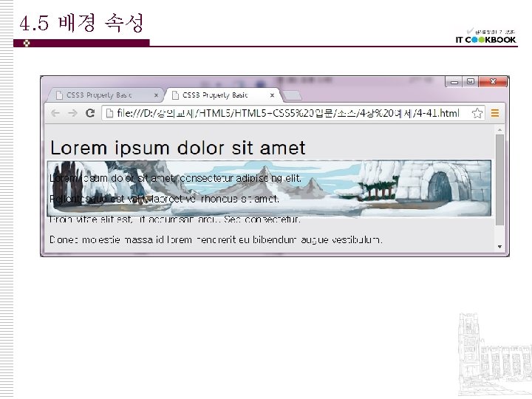The height and width of the screenshot is (399, 532).
Task: Click the slide title 4.5 배경 속성
Action: 81,23
